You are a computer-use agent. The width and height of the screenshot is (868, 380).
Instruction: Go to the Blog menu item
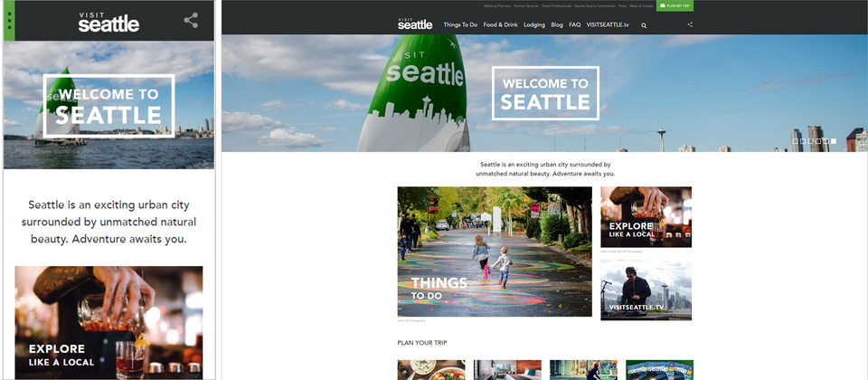tap(557, 25)
